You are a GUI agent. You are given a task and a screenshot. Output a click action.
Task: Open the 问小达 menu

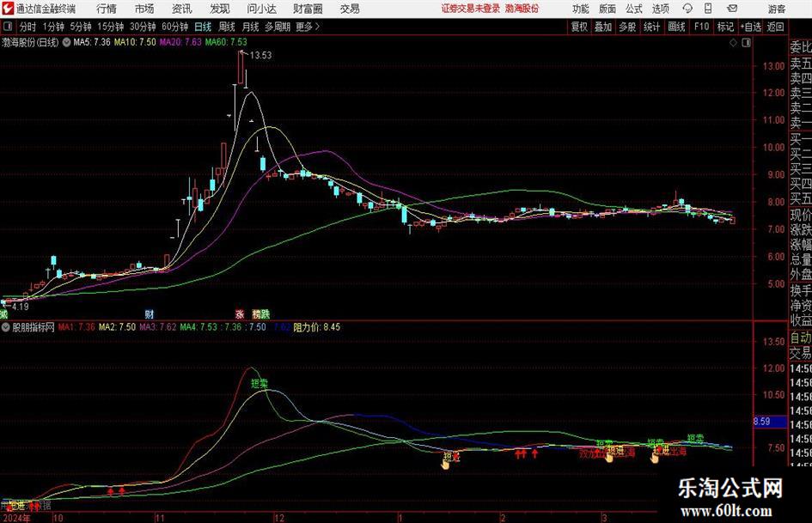pyautogui.click(x=261, y=9)
